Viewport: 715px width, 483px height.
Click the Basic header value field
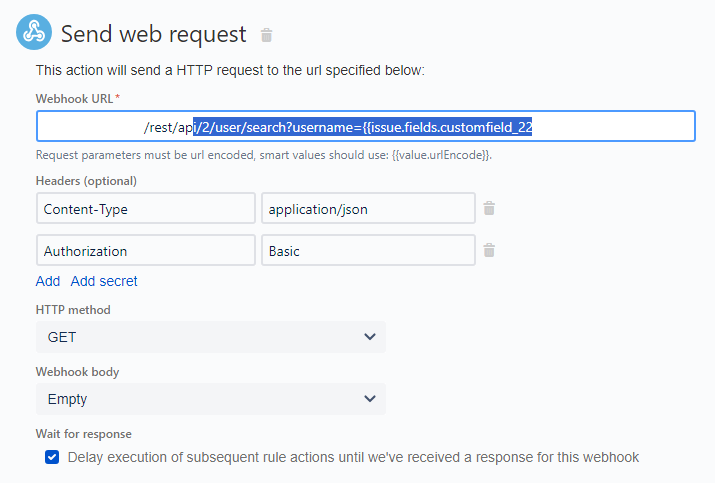[367, 251]
